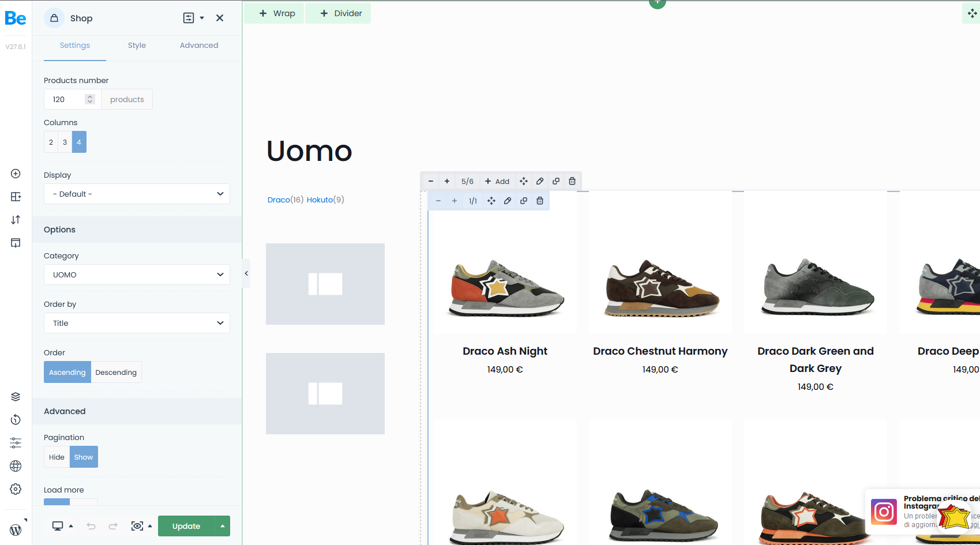This screenshot has height=545, width=980.
Task: Open the responsive device preview icon
Action: [x=58, y=526]
